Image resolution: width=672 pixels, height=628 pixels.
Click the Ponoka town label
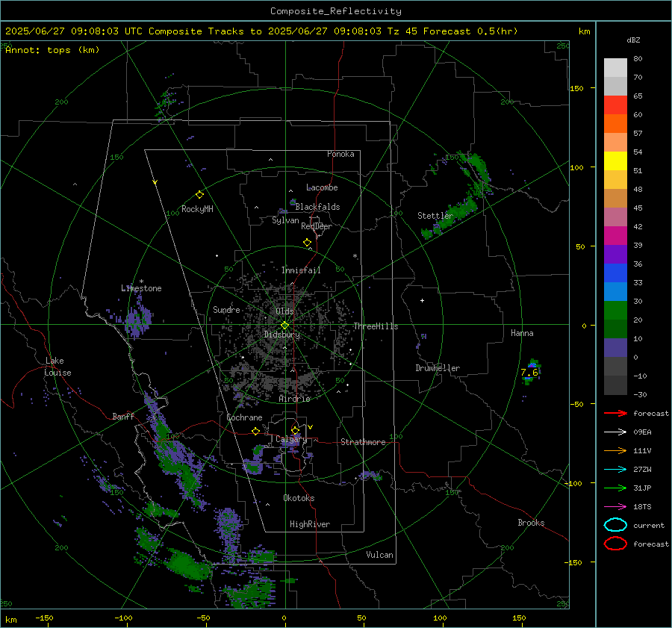tap(340, 154)
